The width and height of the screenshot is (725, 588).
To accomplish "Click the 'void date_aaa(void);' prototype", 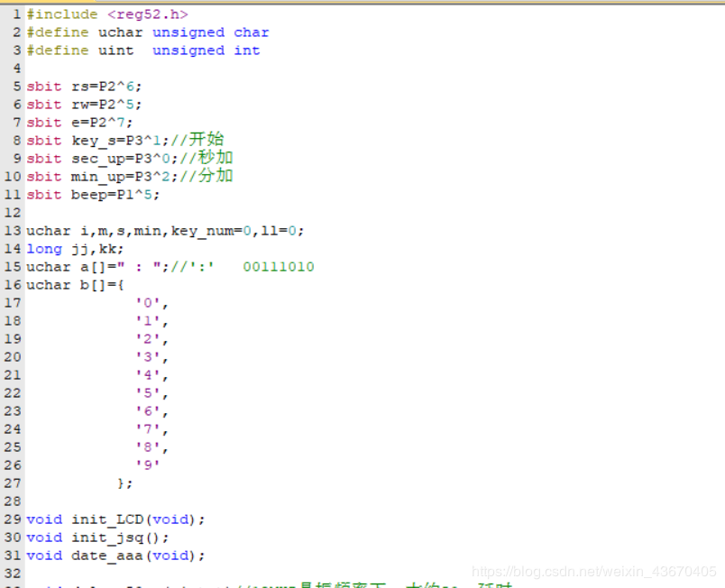I will point(115,556).
